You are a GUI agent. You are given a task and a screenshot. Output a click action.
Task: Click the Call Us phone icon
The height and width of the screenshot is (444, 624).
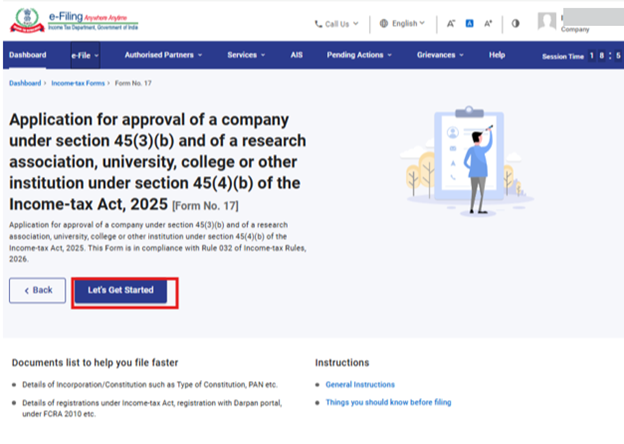click(318, 23)
